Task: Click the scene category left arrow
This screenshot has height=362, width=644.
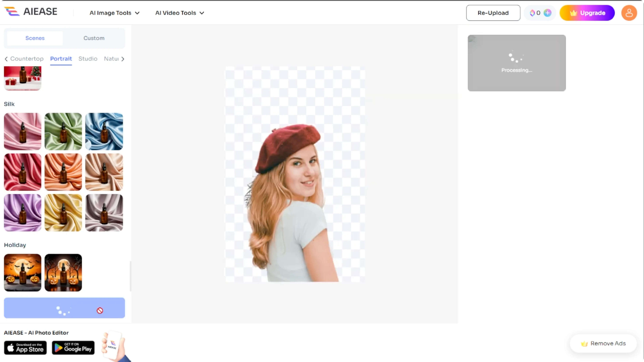Action: tap(6, 59)
